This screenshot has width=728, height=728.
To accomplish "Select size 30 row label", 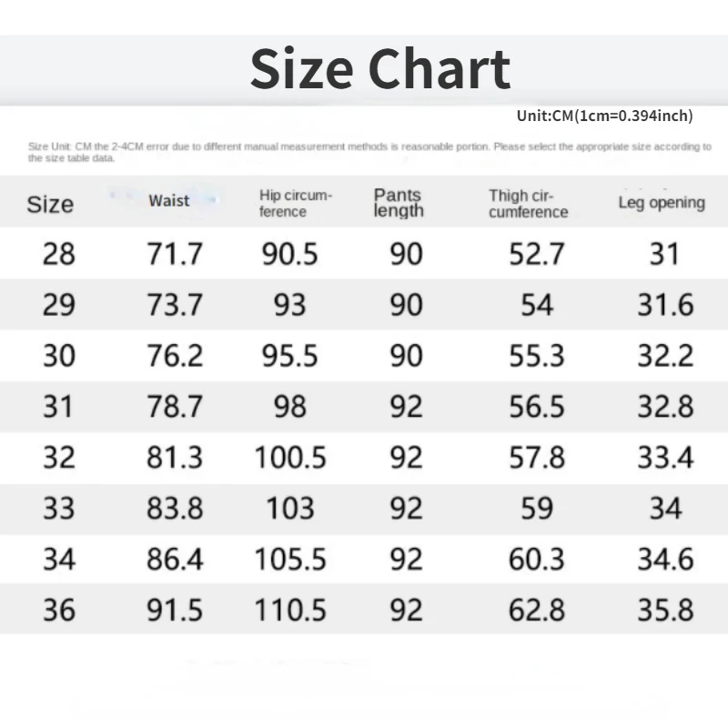I will click(59, 355).
